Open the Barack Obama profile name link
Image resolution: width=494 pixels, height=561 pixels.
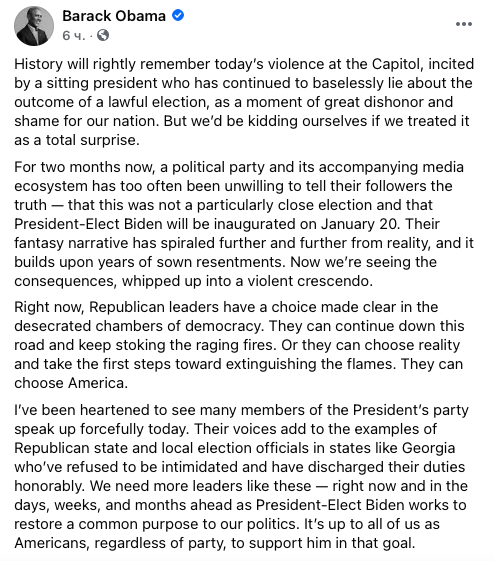114,16
